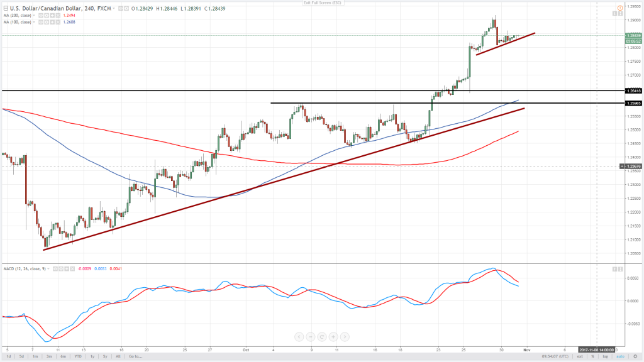
Task: Click the 09:54:07 (UTC) timezone clock
Action: [555, 356]
